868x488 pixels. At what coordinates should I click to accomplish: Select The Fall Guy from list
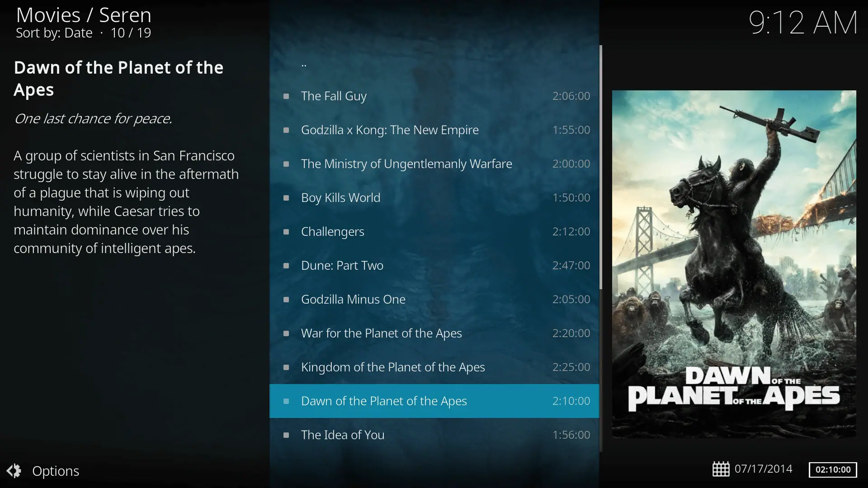[334, 96]
